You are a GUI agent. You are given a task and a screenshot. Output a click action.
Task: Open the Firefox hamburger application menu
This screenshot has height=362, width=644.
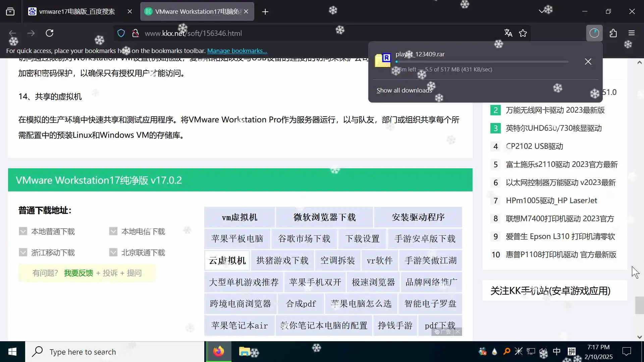pos(632,33)
